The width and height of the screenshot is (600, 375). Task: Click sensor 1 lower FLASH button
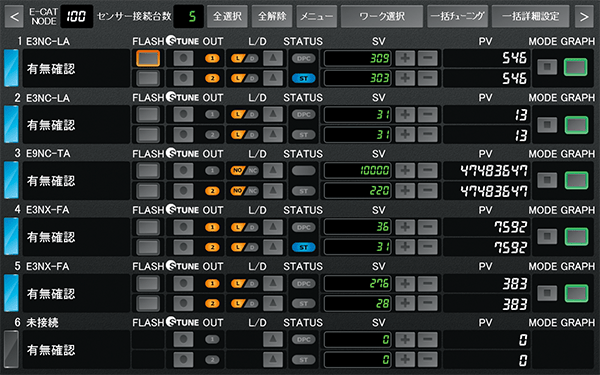point(148,78)
